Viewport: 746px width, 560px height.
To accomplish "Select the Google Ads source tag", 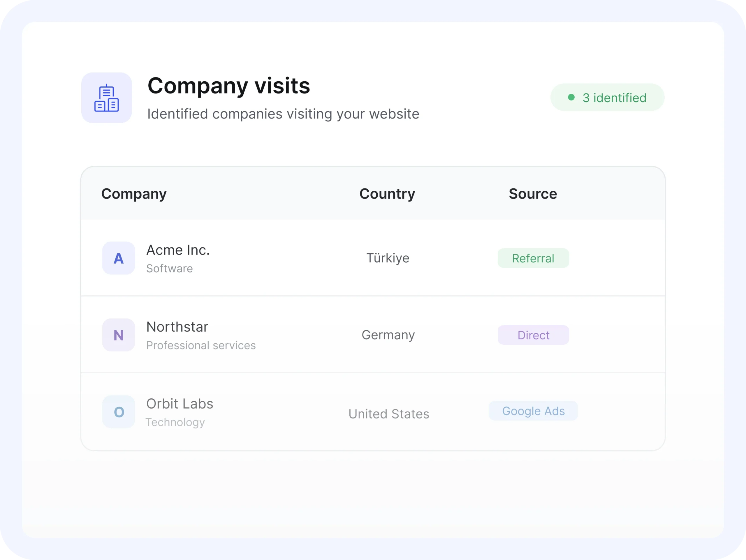I will (533, 411).
